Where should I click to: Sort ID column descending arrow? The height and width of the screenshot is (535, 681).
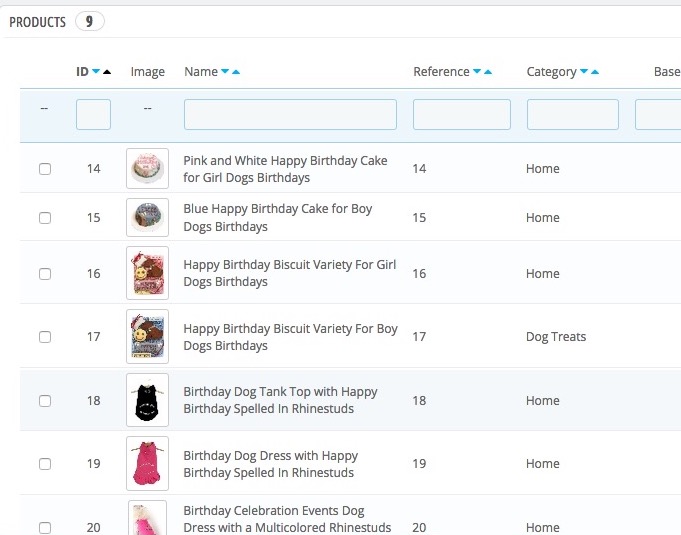pos(96,72)
